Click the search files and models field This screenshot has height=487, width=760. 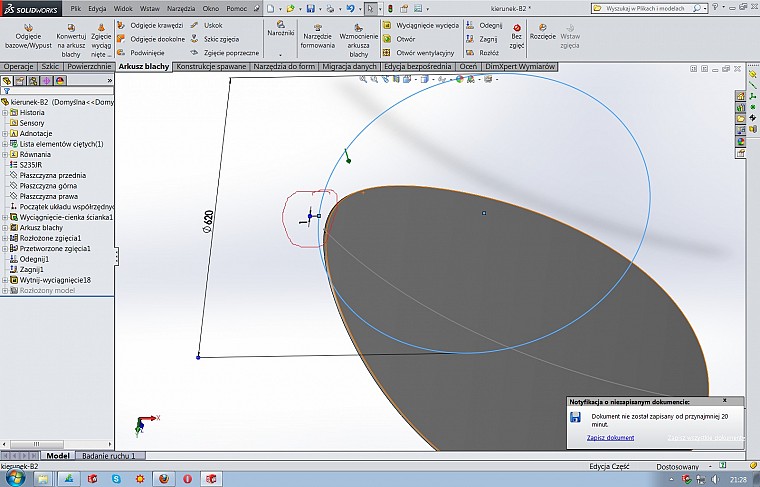click(648, 8)
